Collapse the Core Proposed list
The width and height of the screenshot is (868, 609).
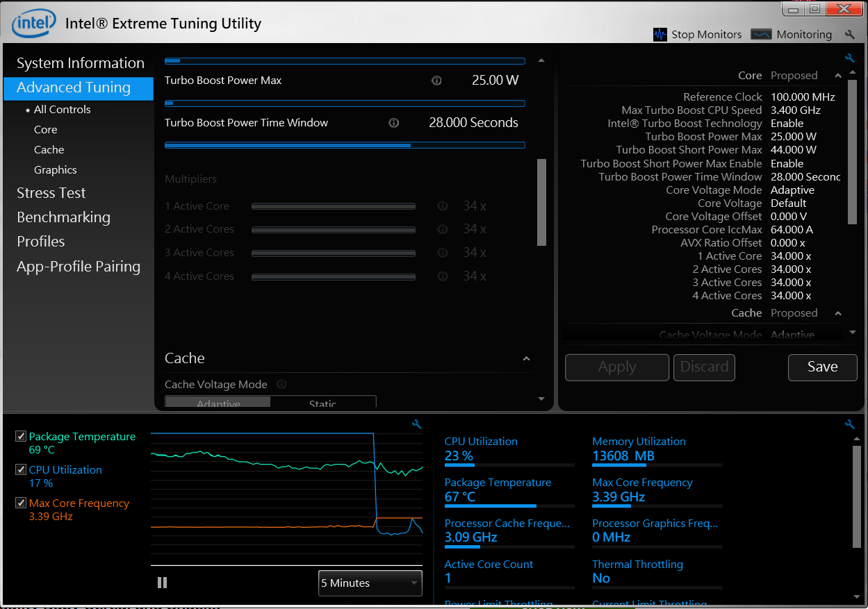pos(838,76)
